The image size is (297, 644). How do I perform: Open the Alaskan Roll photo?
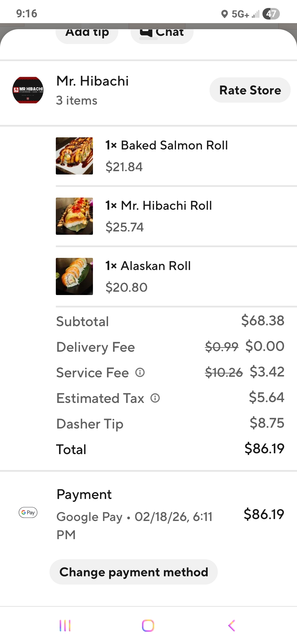74,276
